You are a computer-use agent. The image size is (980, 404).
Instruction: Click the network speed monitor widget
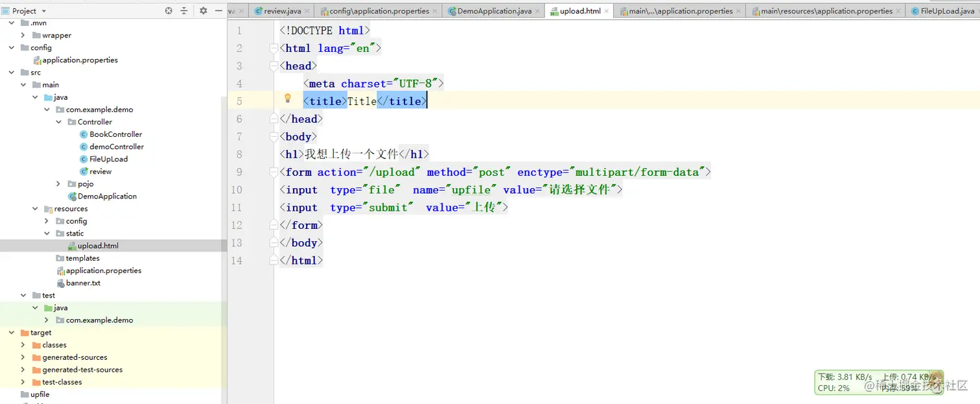(x=878, y=383)
